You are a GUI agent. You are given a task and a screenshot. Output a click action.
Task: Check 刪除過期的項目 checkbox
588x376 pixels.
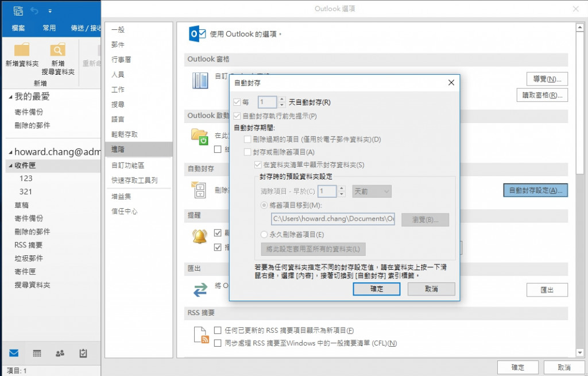247,139
